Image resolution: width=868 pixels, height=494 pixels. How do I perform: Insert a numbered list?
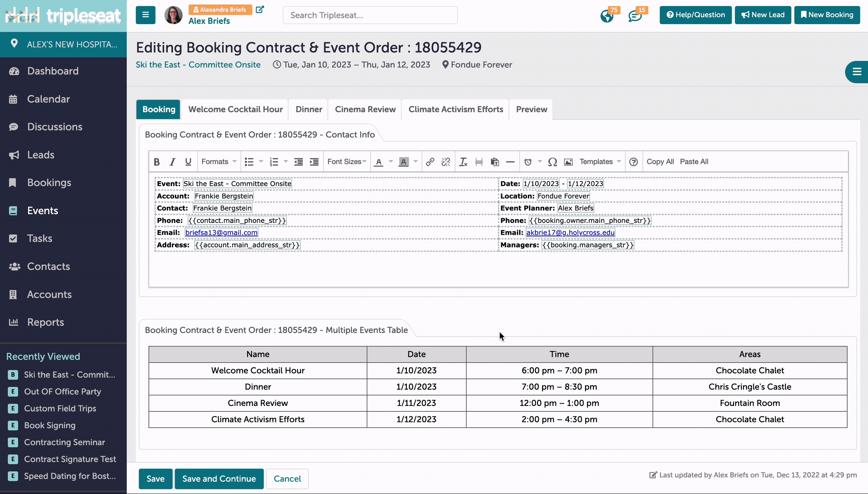point(274,162)
